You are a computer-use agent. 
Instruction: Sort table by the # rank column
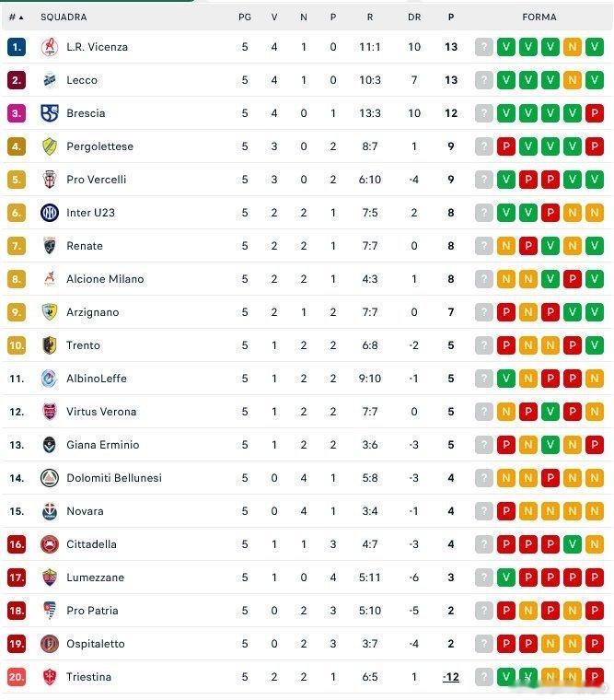[x=16, y=17]
